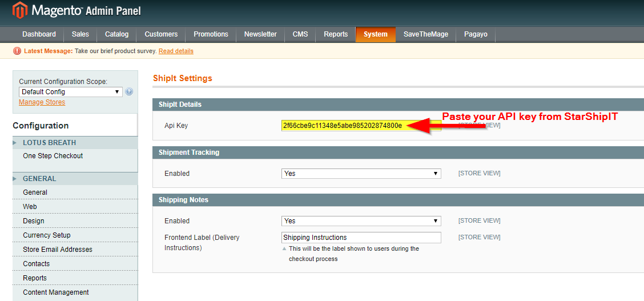
Task: Expand the LOTUS BREATH section arrow
Action: tap(15, 143)
